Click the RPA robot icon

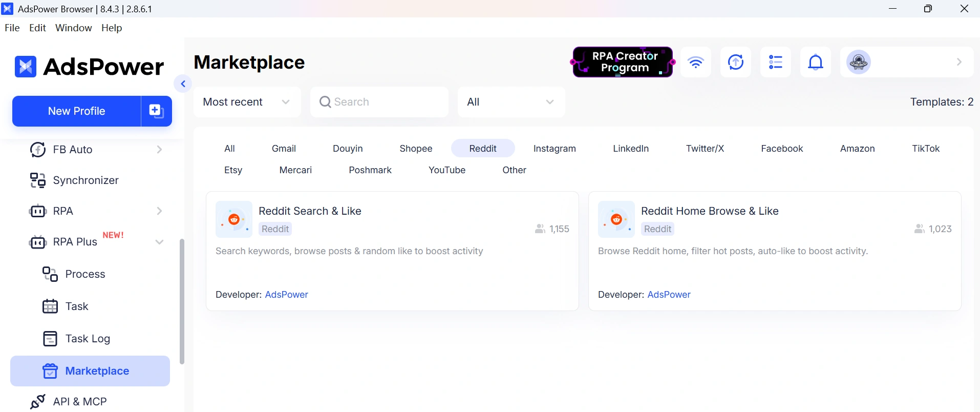tap(38, 211)
